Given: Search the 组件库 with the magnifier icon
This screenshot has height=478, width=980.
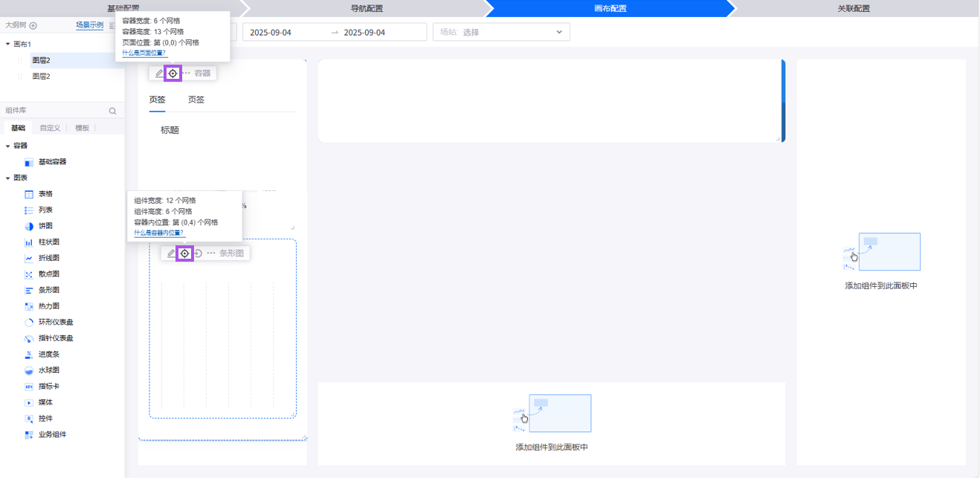Looking at the screenshot, I should 113,111.
